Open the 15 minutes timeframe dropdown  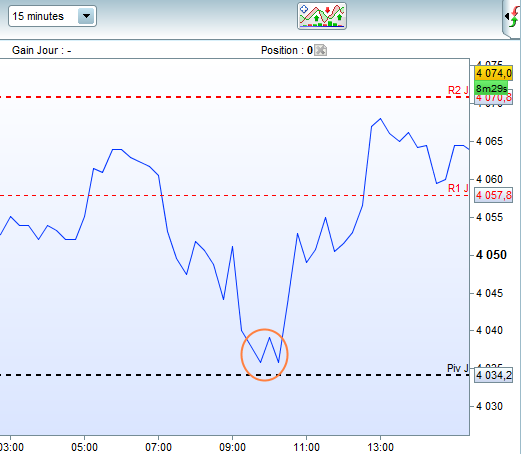click(x=52, y=16)
